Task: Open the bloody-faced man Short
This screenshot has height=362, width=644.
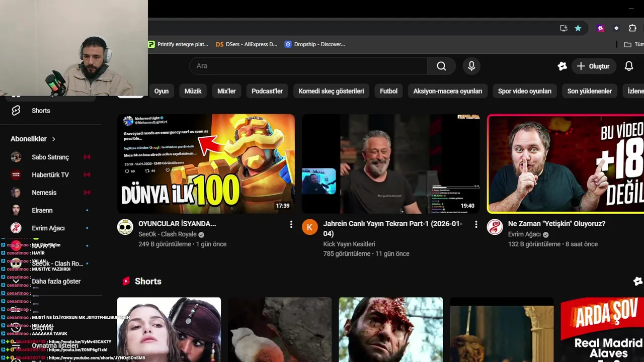Action: pos(391,329)
